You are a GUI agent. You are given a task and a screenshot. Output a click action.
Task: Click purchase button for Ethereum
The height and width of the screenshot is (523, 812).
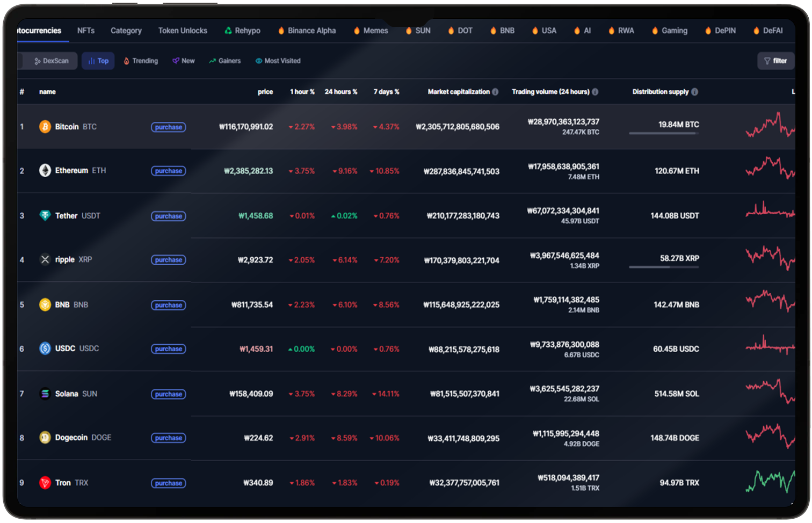tap(169, 171)
